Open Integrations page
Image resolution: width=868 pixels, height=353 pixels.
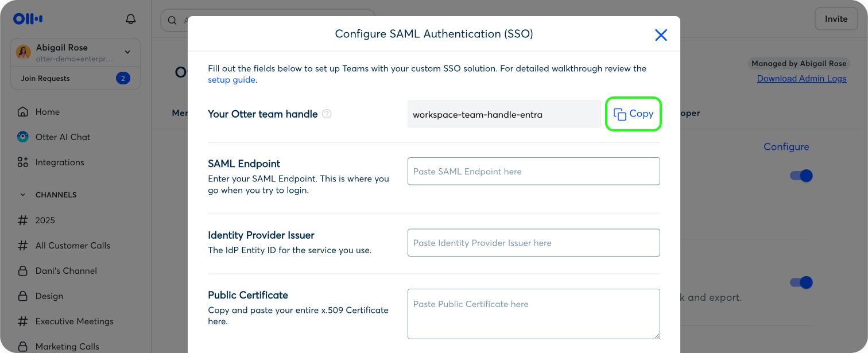59,162
